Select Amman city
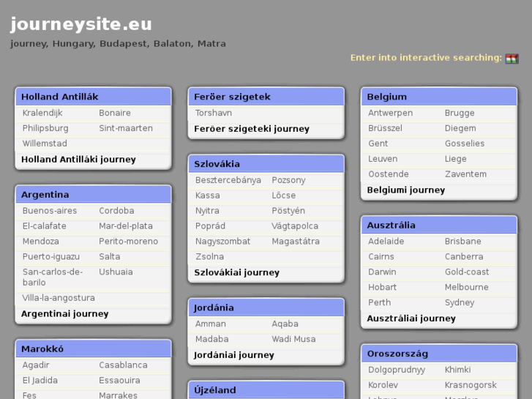This screenshot has height=399, width=532. tap(211, 324)
